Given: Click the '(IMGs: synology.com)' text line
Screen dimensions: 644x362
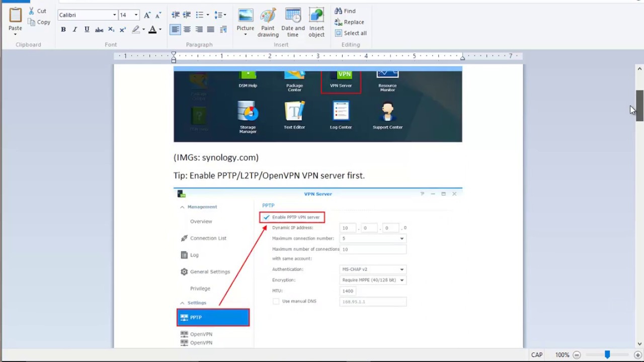Looking at the screenshot, I should [216, 157].
